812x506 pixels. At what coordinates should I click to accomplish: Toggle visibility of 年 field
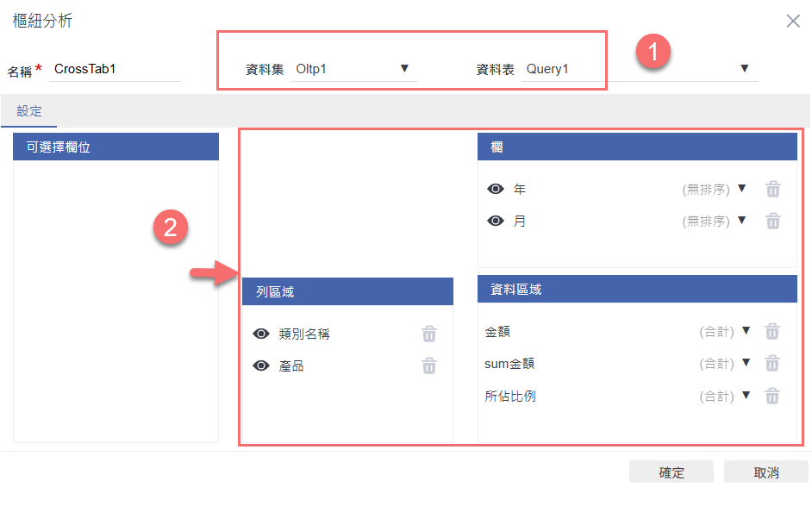(x=496, y=190)
